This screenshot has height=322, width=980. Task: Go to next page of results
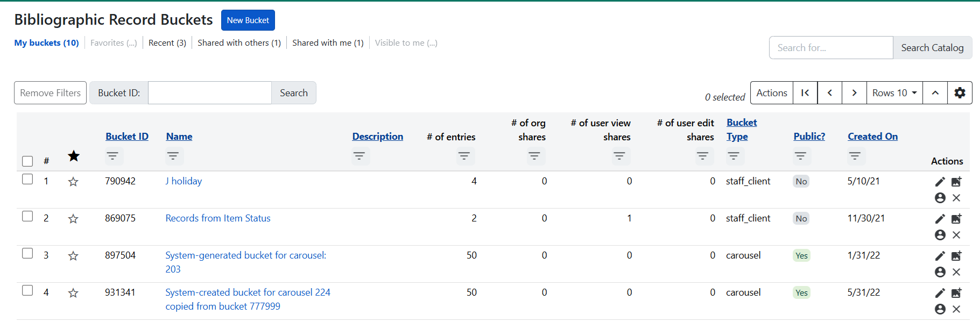point(854,93)
